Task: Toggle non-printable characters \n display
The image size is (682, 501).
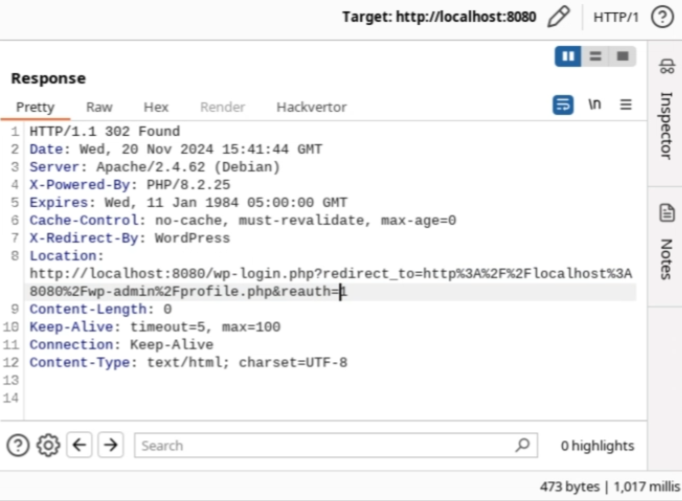Action: point(595,105)
